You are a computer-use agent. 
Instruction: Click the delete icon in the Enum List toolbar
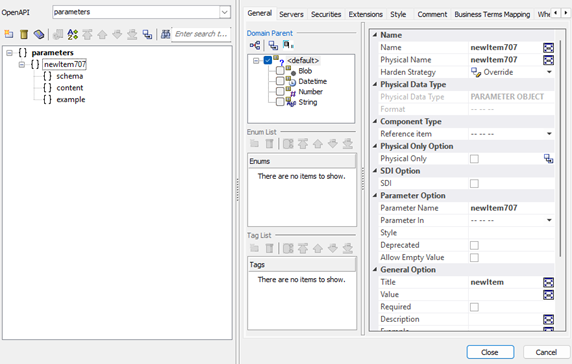[269, 144]
